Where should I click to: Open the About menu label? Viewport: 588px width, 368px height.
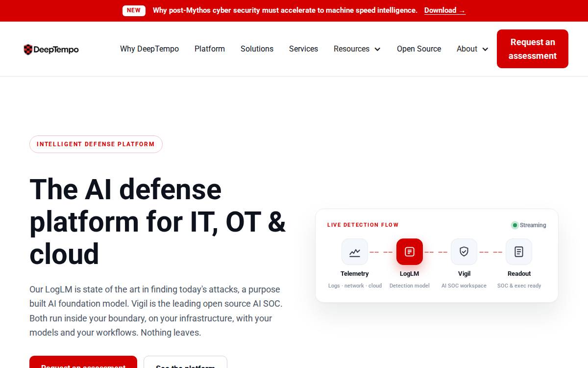467,49
